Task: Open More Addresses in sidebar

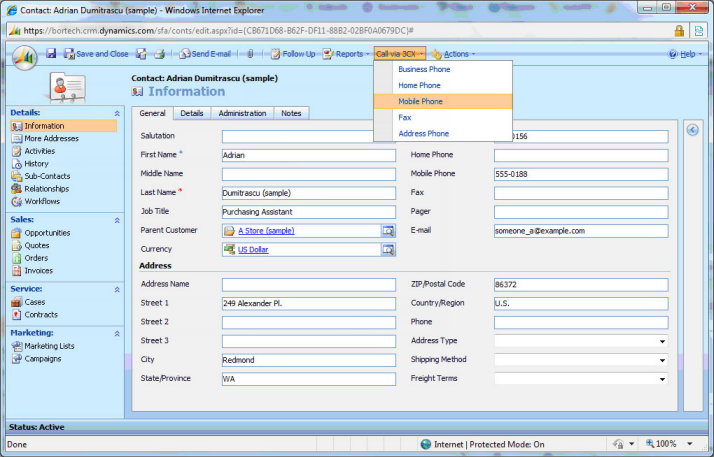Action: tap(45, 138)
